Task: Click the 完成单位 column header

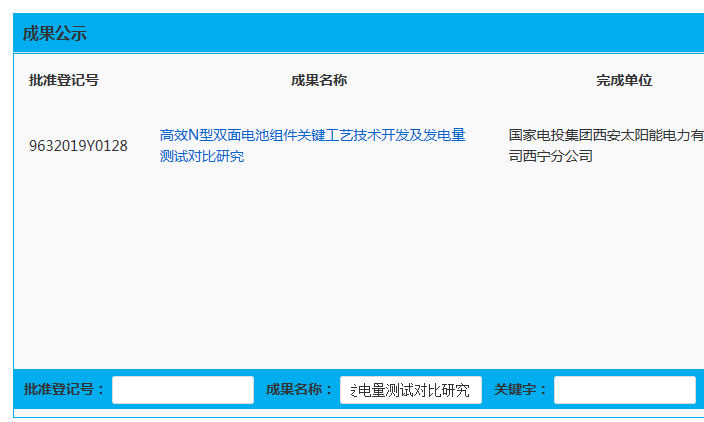Action: (624, 81)
